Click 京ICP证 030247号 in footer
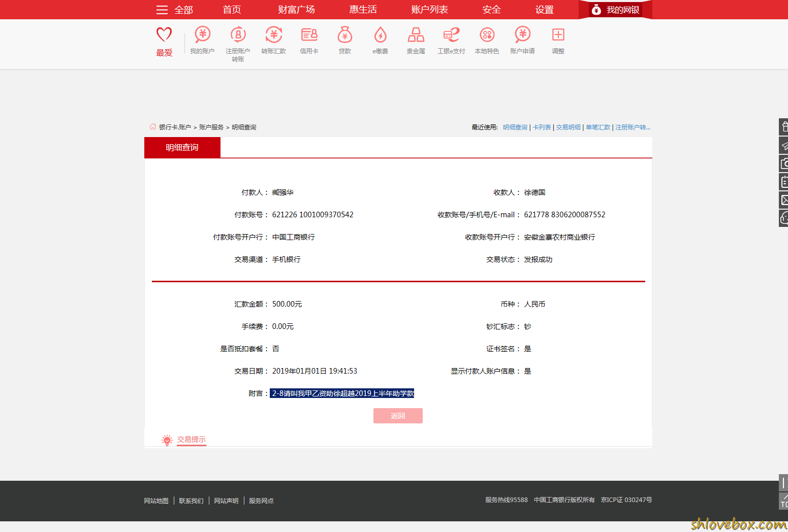 click(626, 500)
